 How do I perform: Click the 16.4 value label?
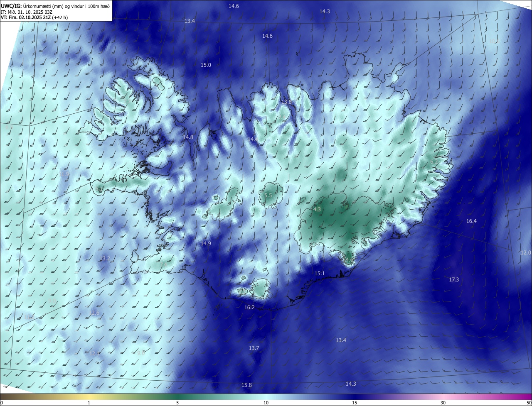(471, 221)
